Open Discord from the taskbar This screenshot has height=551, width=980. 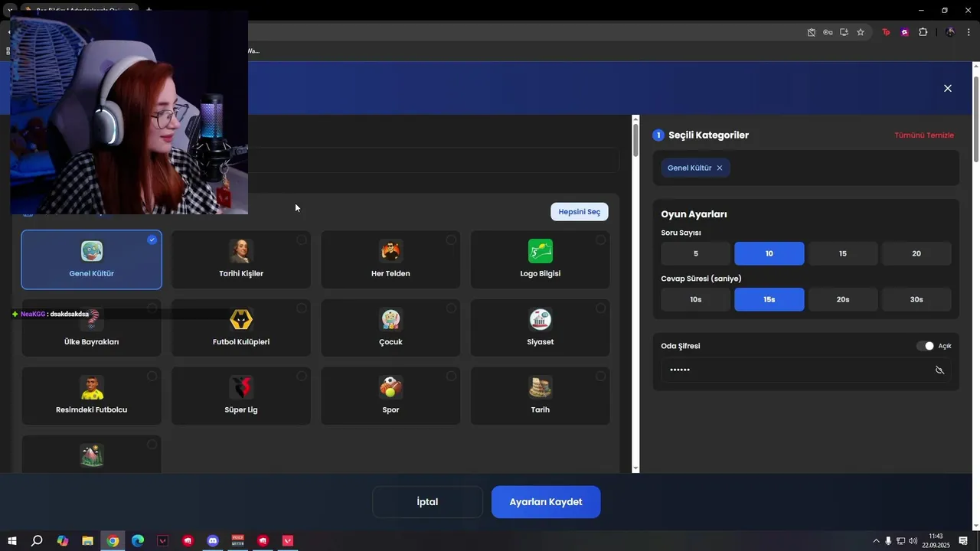(213, 541)
